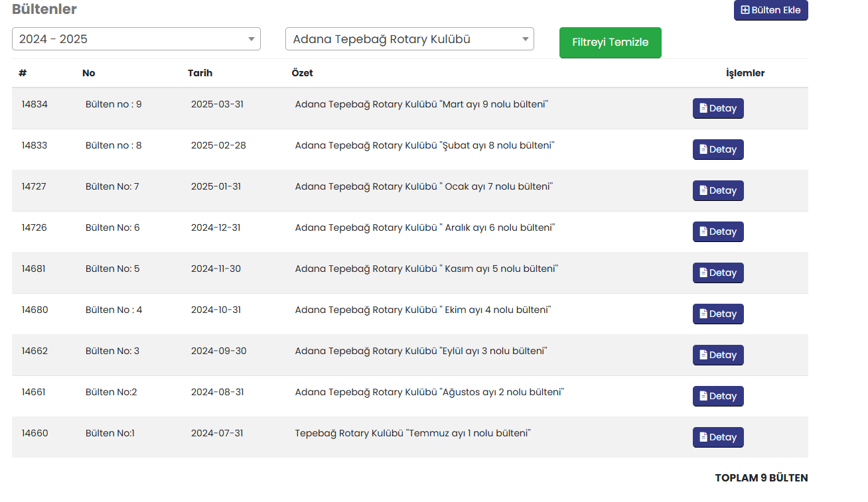Open Detay for bulletin 14681
Viewport: 868px width, 502px height.
[x=718, y=273]
